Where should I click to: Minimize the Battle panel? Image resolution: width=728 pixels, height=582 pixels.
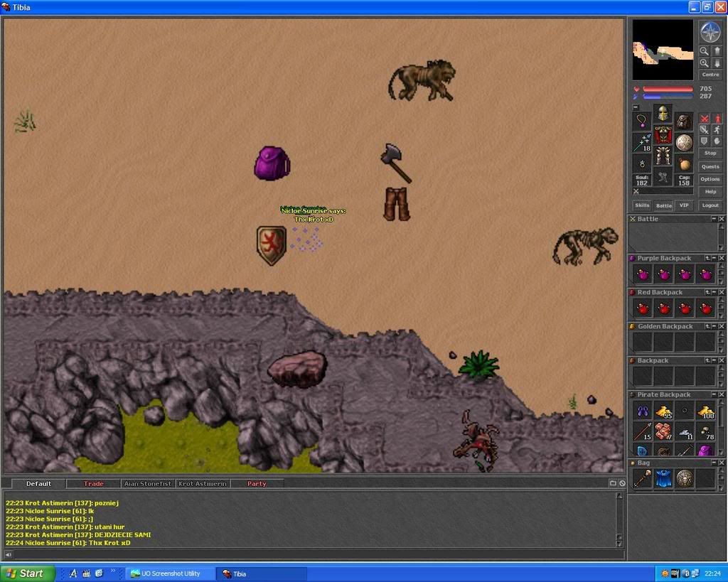pos(714,219)
